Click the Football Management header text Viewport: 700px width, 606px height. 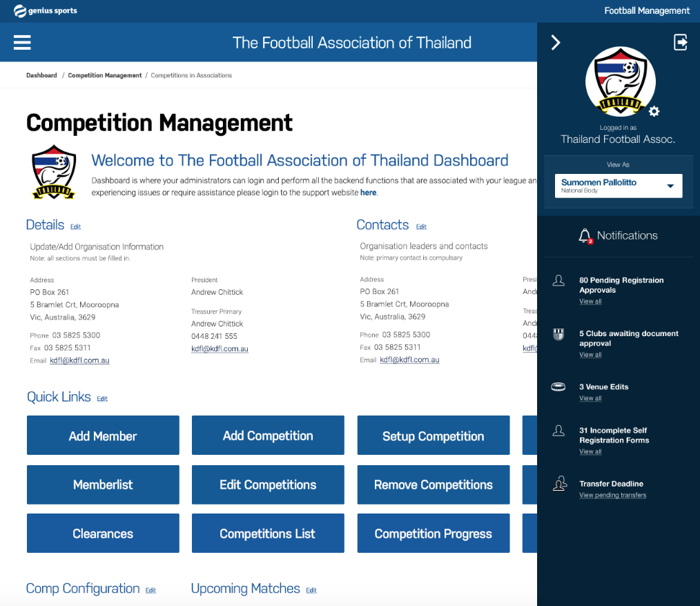[x=646, y=11]
